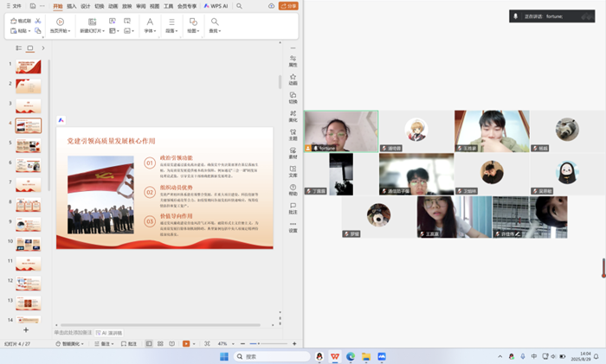Toggle the 备注 notes pane
The width and height of the screenshot is (606, 364).
click(x=106, y=343)
